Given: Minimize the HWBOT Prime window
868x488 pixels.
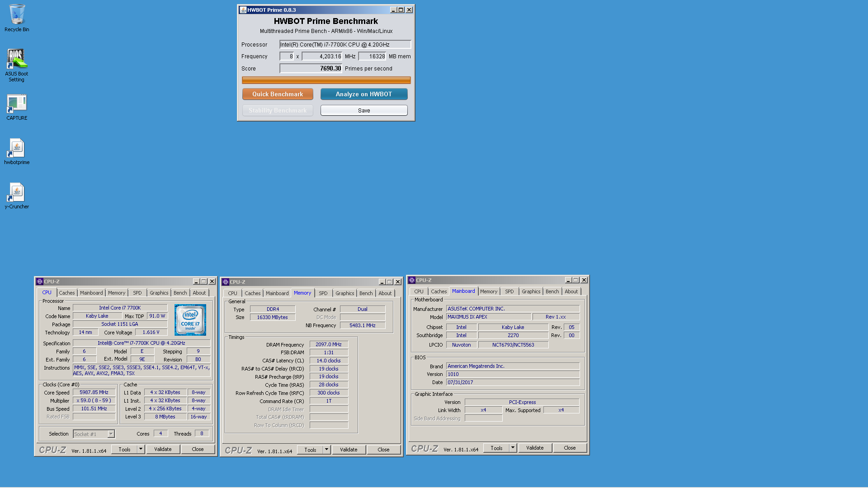Looking at the screenshot, I should pyautogui.click(x=393, y=10).
